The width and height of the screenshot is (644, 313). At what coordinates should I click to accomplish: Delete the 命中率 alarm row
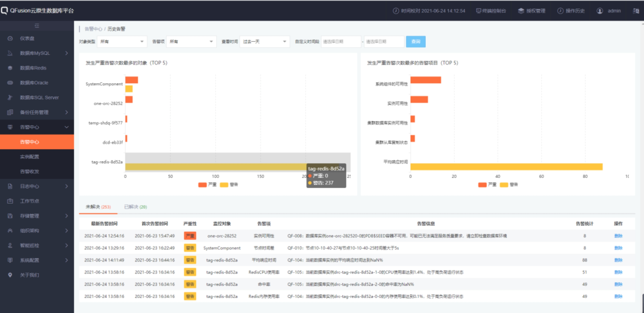618,284
